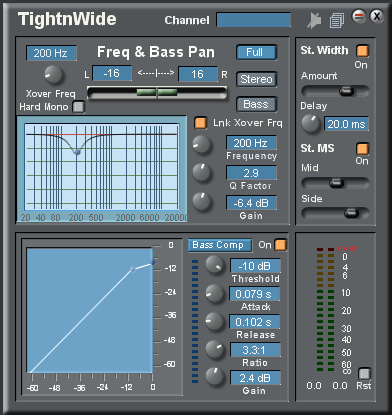Click the red minimize round button
The width and height of the screenshot is (392, 415).
(359, 16)
